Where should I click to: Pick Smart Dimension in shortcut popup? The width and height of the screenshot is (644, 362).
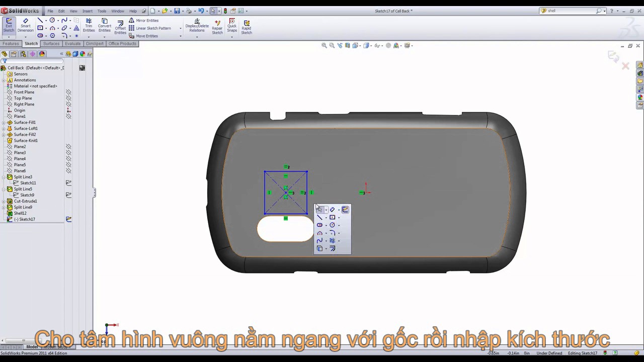[x=332, y=210]
